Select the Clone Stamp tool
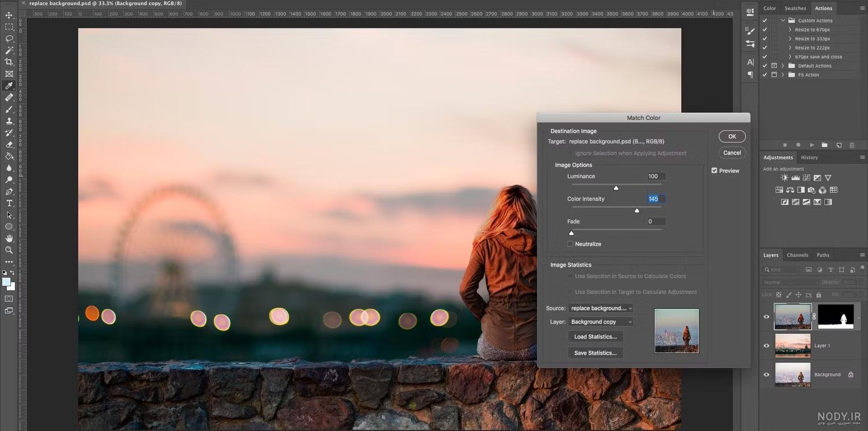This screenshot has height=431, width=868. coord(9,121)
